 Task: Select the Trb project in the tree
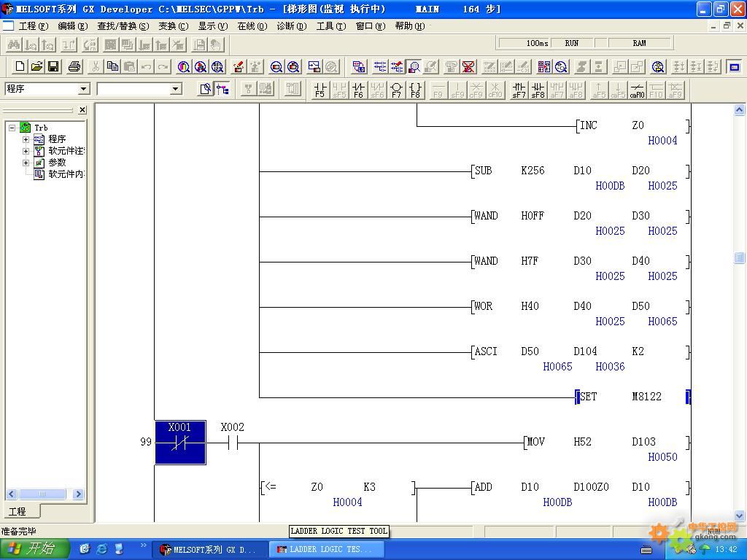click(x=41, y=128)
